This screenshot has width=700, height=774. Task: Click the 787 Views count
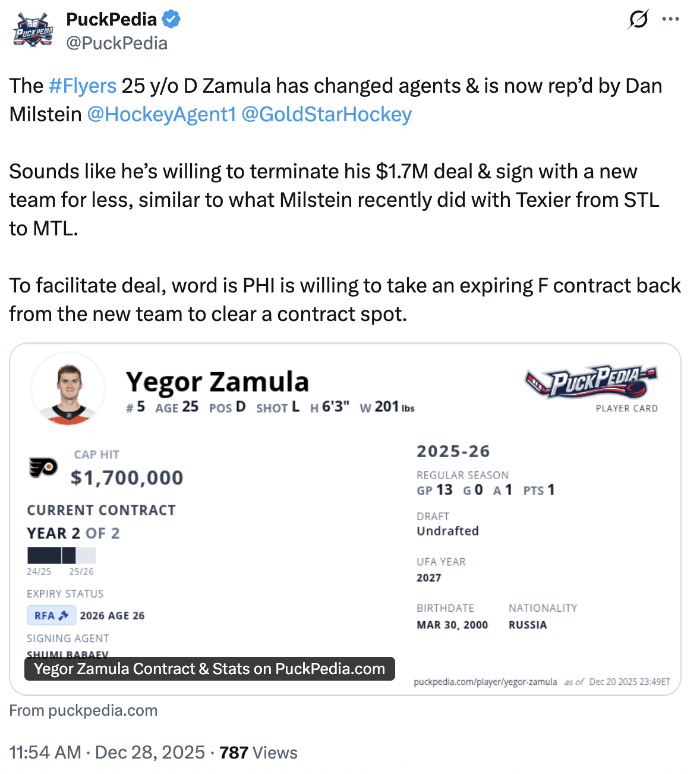pos(258,753)
